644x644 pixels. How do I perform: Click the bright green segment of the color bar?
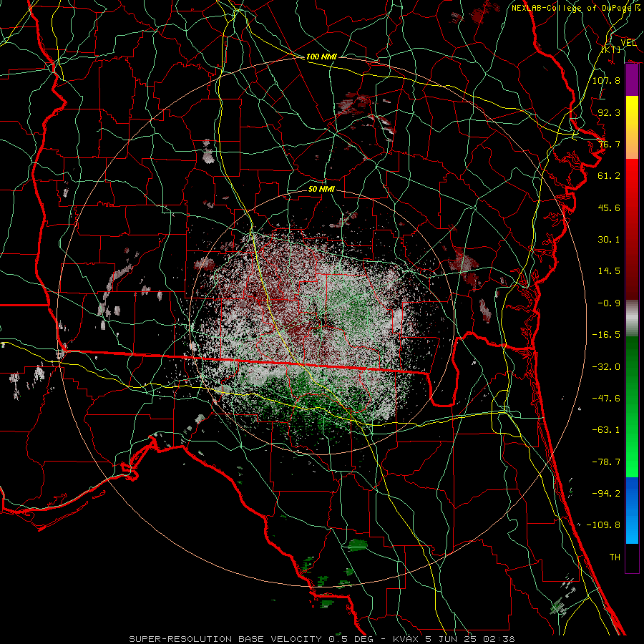coord(632,406)
